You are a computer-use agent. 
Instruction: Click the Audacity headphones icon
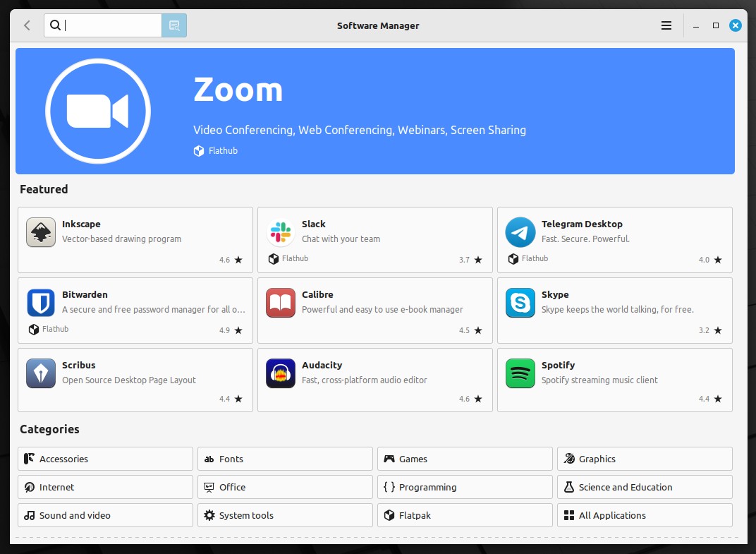281,373
